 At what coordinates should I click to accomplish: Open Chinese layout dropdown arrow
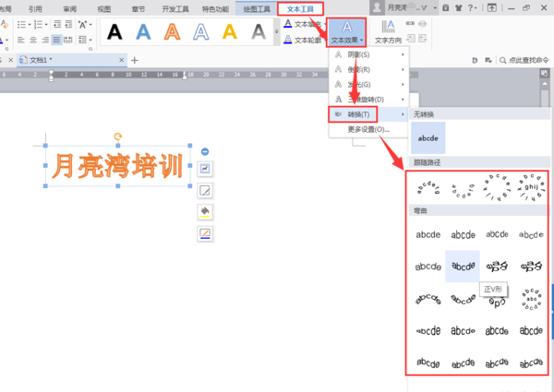pyautogui.click(x=90, y=25)
